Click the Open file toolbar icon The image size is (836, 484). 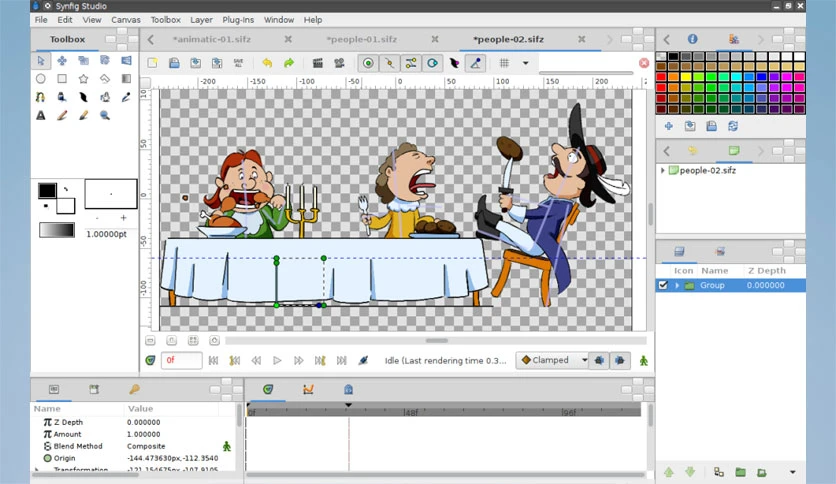click(x=174, y=63)
